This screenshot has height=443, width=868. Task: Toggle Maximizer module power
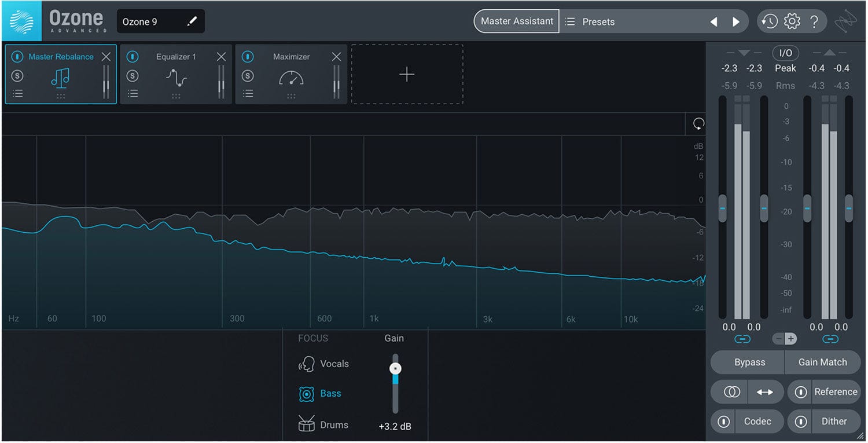click(248, 57)
